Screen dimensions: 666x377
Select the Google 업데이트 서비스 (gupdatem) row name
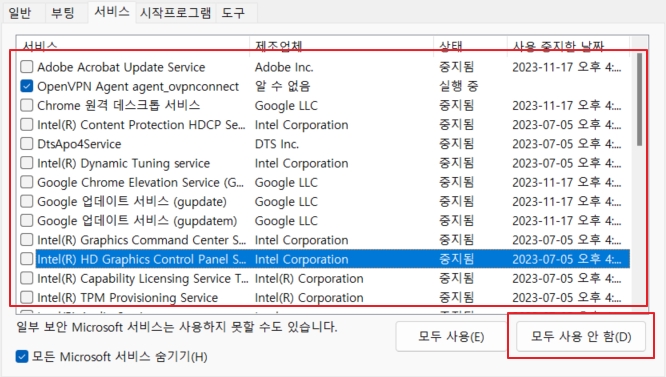(x=137, y=221)
